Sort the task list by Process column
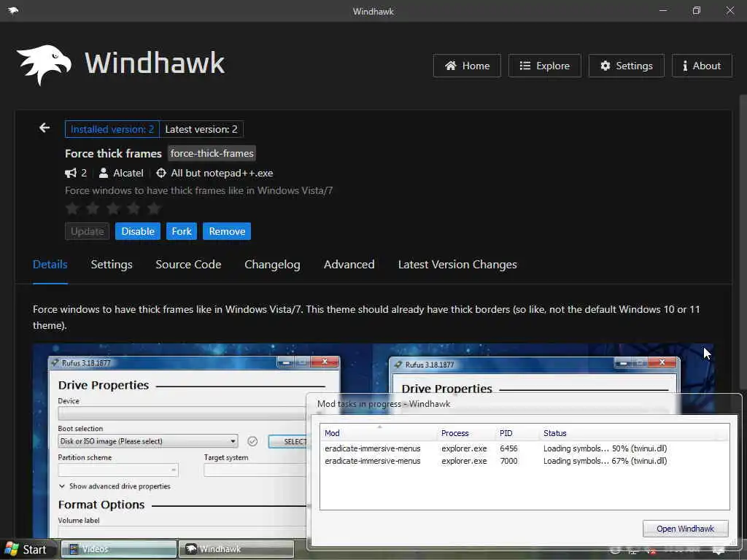 point(466,433)
